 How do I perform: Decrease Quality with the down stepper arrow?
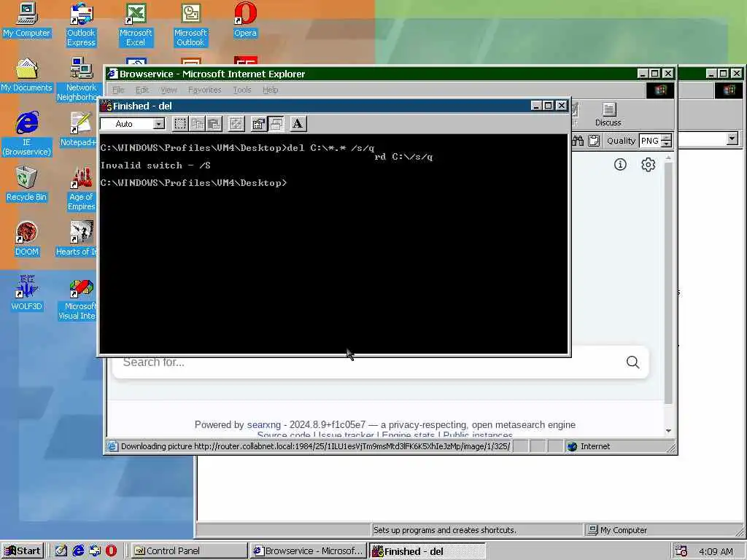(667, 144)
